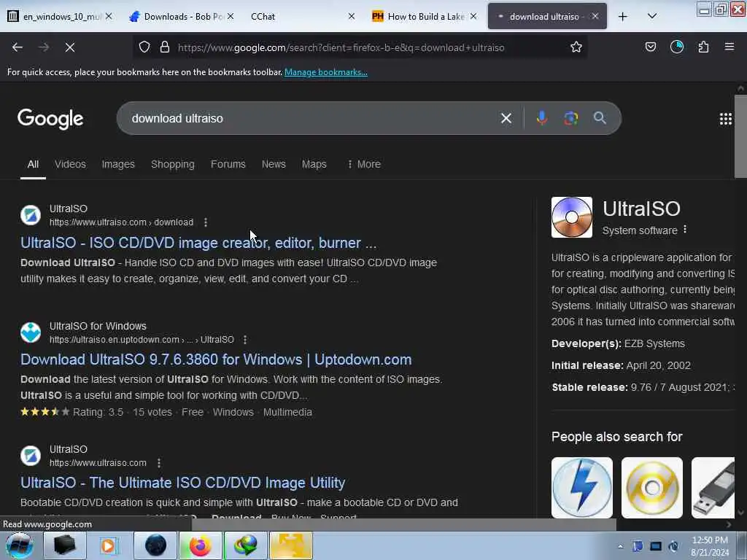Switch to the Maps results tab
The image size is (747, 560).
coord(314,164)
